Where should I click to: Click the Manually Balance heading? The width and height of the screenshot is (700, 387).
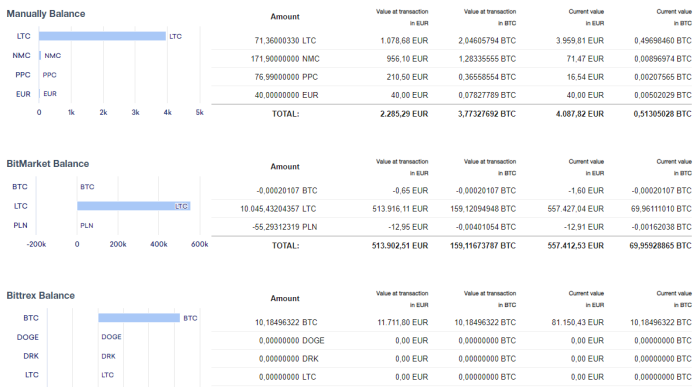46,14
